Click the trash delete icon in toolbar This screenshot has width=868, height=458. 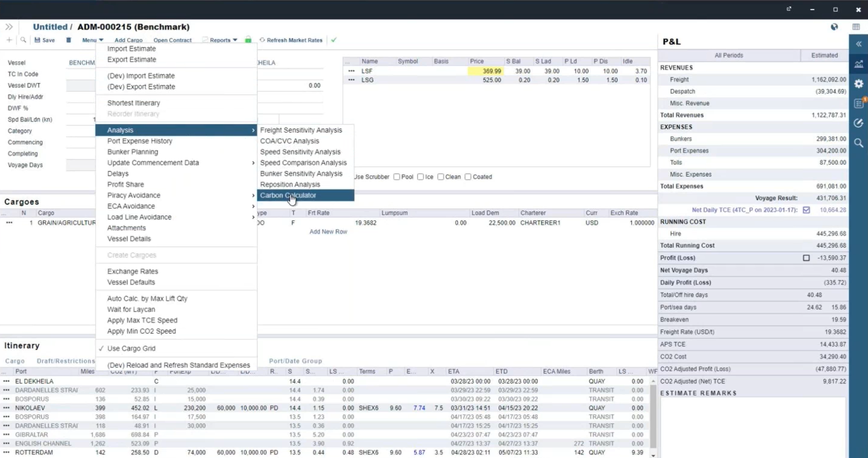pos(69,40)
